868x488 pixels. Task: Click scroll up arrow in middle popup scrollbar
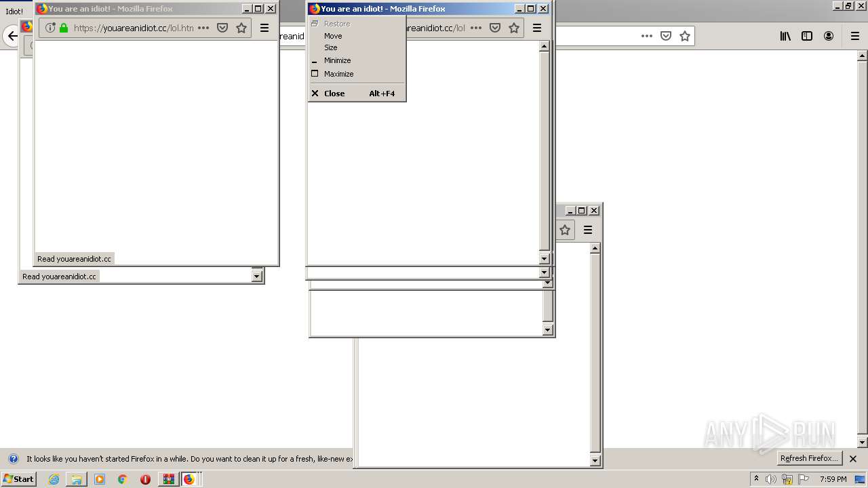coord(544,46)
